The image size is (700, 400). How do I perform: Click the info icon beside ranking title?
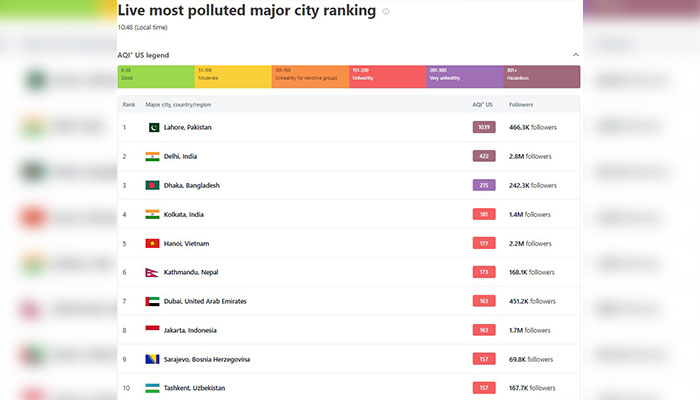[x=386, y=12]
